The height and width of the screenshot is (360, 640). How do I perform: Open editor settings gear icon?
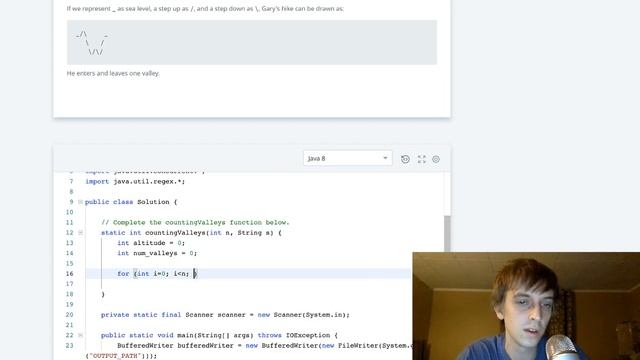point(436,159)
